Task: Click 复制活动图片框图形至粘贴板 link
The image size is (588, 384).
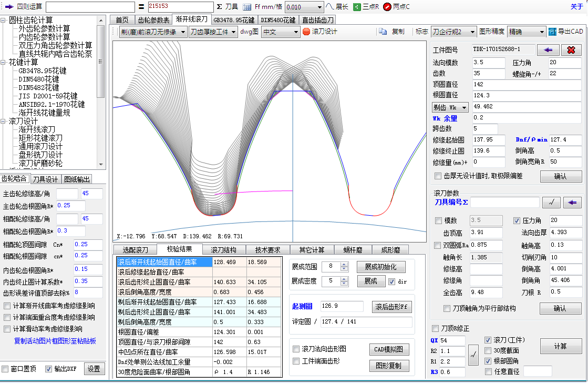Action: [55, 341]
